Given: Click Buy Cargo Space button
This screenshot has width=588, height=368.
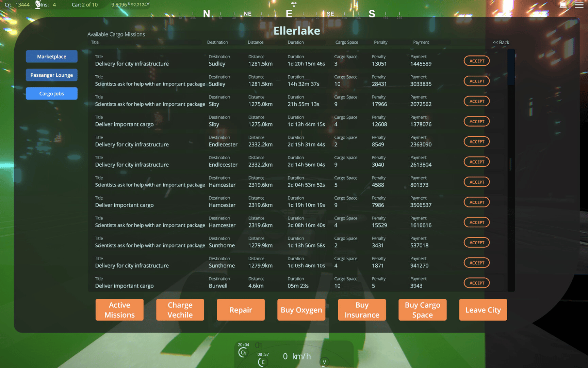Looking at the screenshot, I should coord(422,310).
